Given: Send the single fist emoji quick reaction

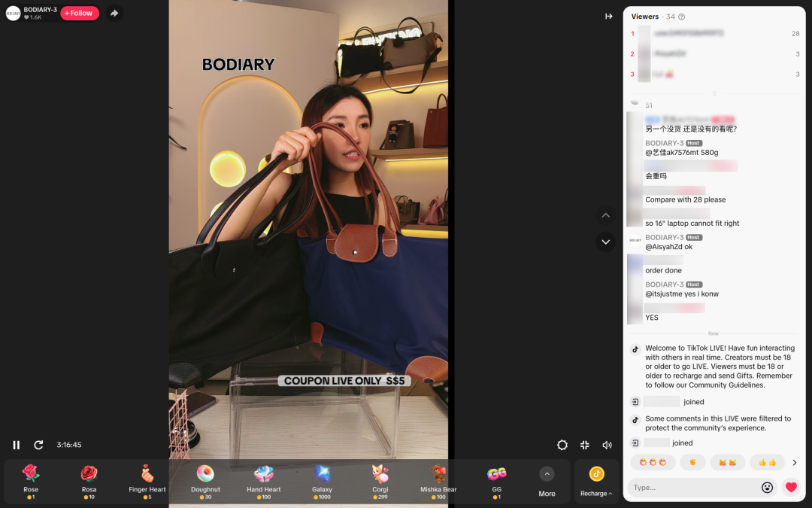Looking at the screenshot, I should pos(692,462).
